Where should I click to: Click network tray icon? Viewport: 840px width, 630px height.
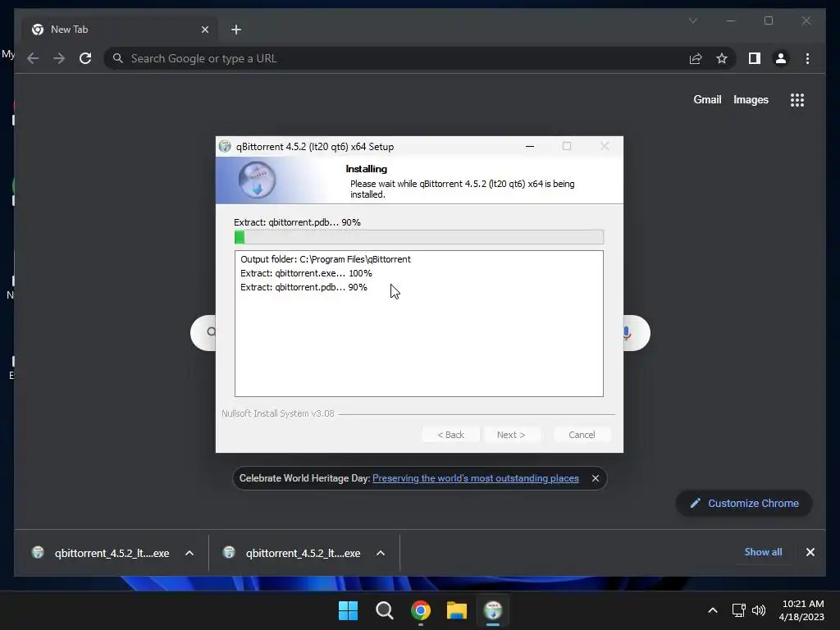coord(739,610)
